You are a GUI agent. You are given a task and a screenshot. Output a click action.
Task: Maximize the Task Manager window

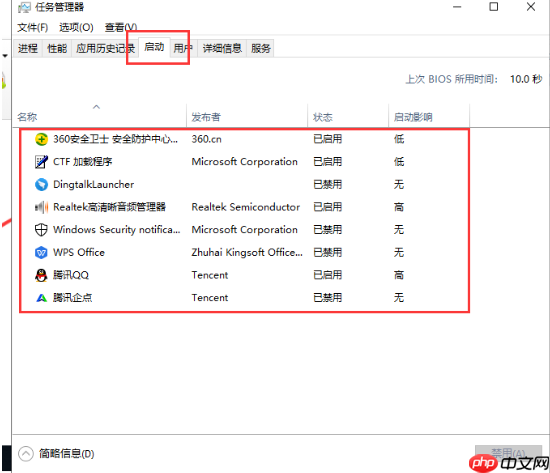click(x=494, y=7)
